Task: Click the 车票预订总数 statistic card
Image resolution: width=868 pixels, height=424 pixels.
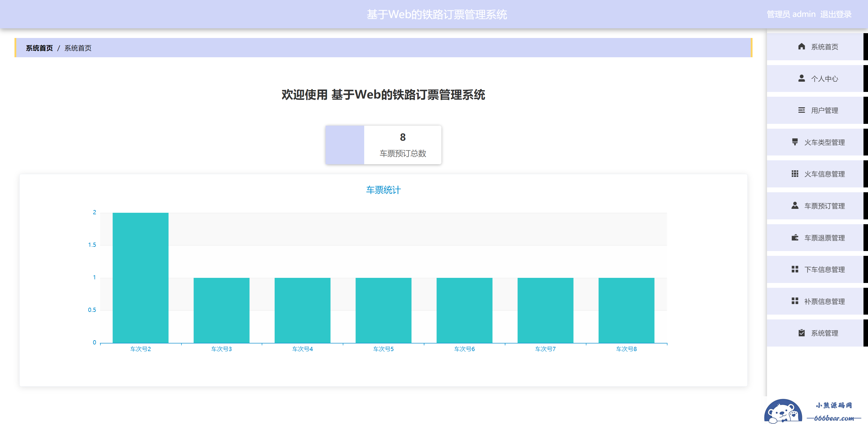Action: click(383, 145)
